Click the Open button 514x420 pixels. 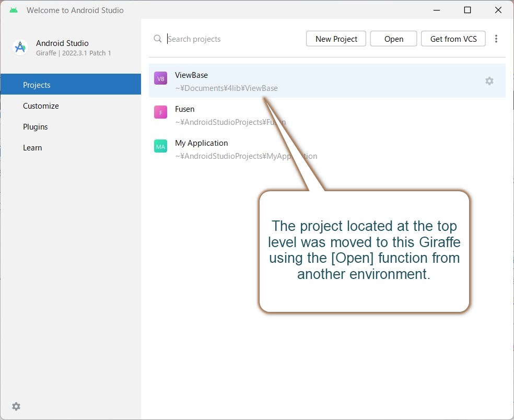393,39
